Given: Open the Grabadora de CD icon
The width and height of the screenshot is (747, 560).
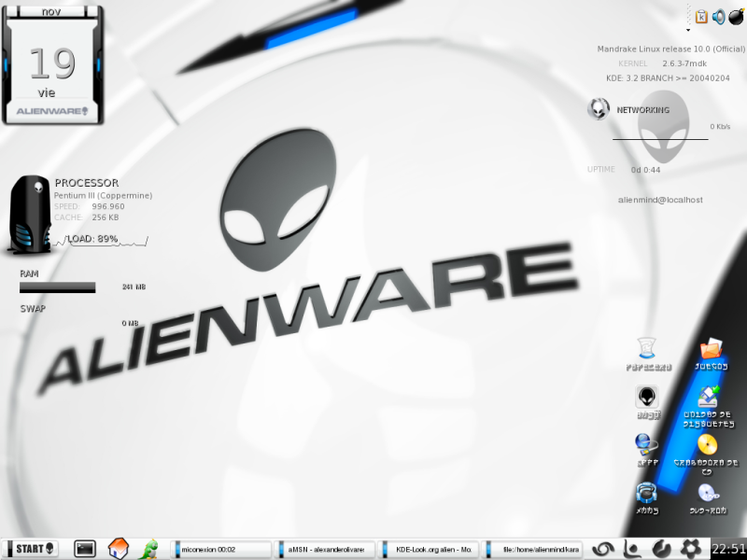Looking at the screenshot, I should pyautogui.click(x=707, y=455).
